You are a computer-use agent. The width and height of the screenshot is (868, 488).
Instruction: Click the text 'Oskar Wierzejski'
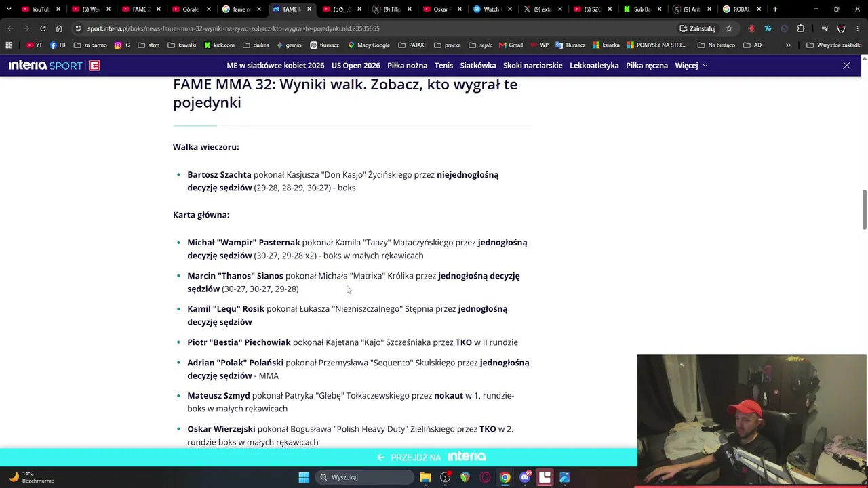point(221,429)
